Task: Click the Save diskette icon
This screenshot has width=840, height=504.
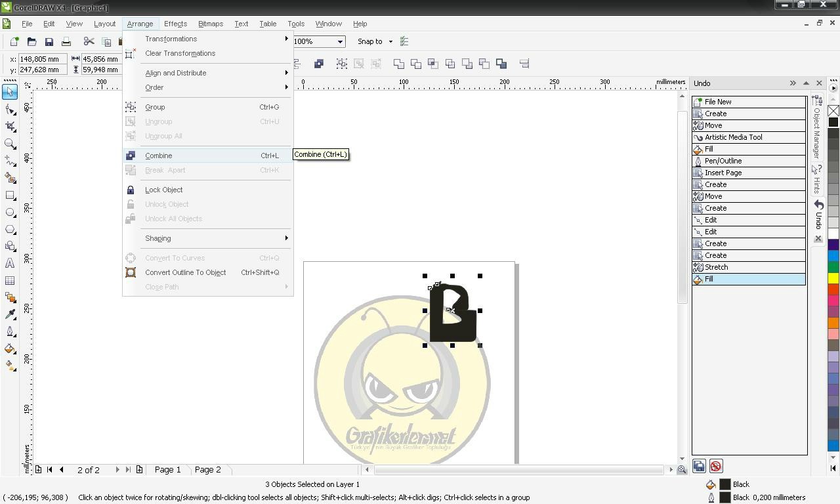Action: pyautogui.click(x=49, y=41)
